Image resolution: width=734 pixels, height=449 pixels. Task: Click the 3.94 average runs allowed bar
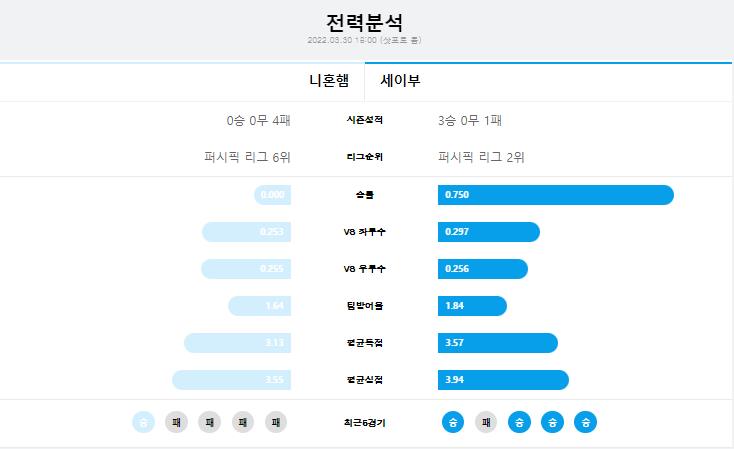tap(503, 380)
